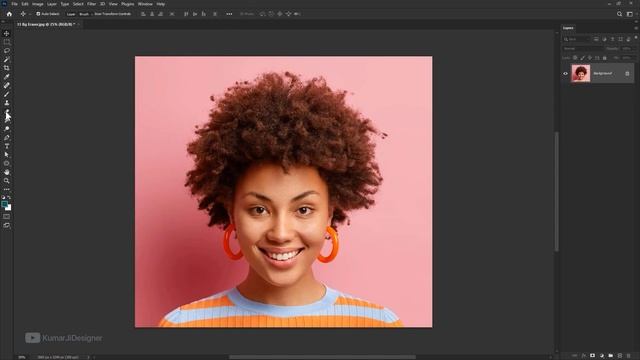Toggle lock image pixels brush icon
This screenshot has height=360, width=640.
click(582, 58)
